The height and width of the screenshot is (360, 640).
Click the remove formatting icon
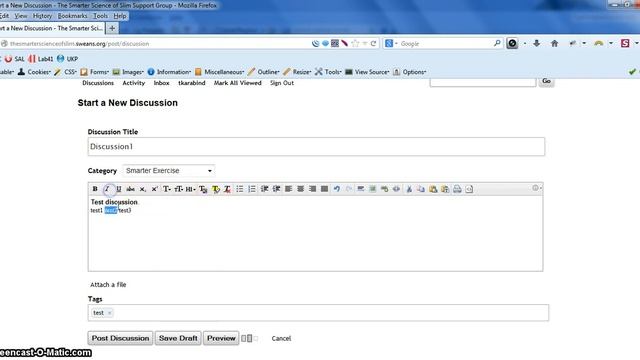(227, 189)
